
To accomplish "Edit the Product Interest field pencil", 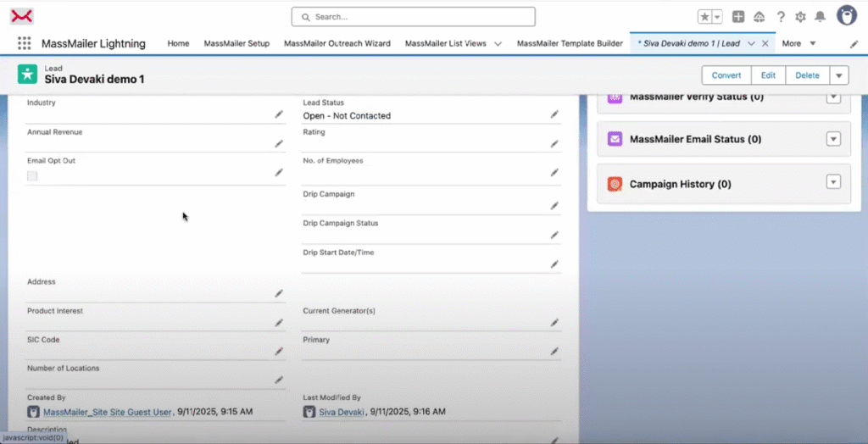I will [x=279, y=322].
